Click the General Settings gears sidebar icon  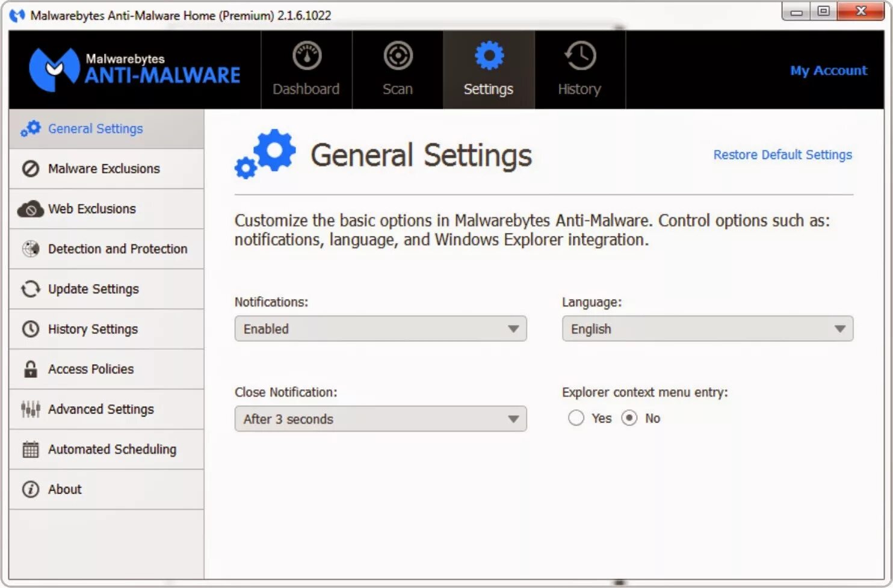(31, 128)
